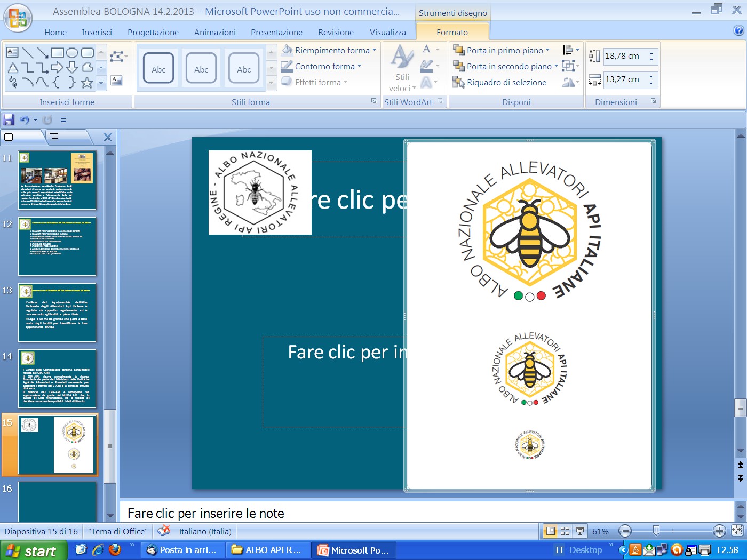Click the shape width field 13,27 cm
747x560 pixels.
point(625,79)
